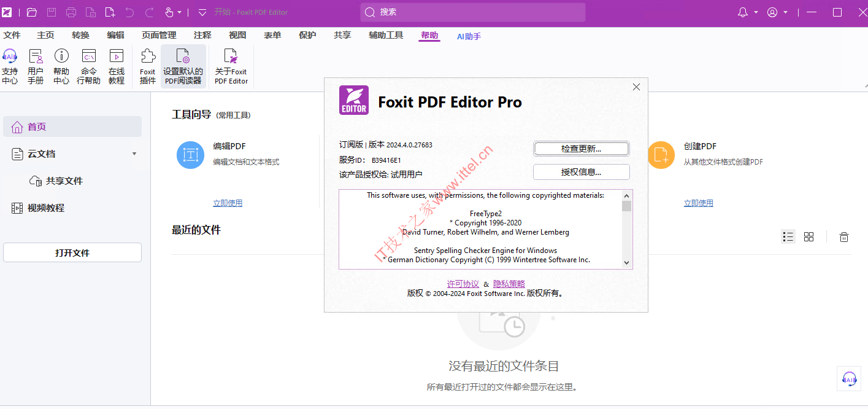Switch to the 表单 ribbon tab
Screen dimensions: 868x409
272,36
